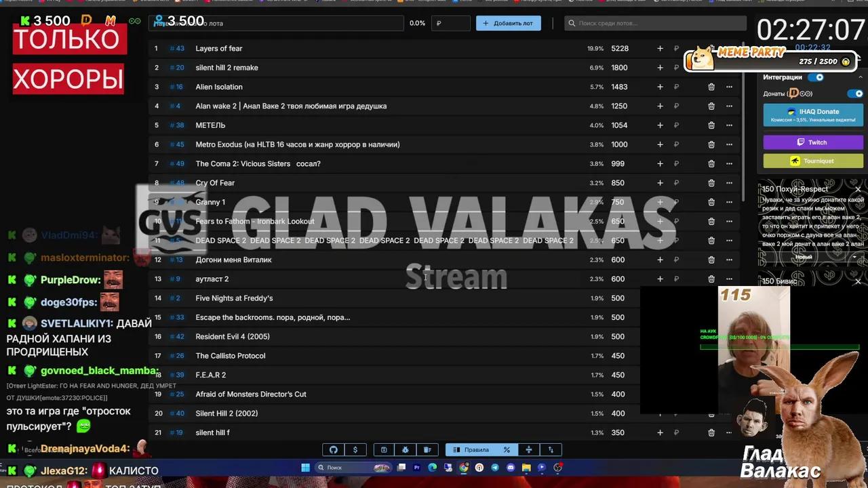Open more options for Alien Isolation lot
The height and width of the screenshot is (488, 868).
pyautogui.click(x=729, y=87)
